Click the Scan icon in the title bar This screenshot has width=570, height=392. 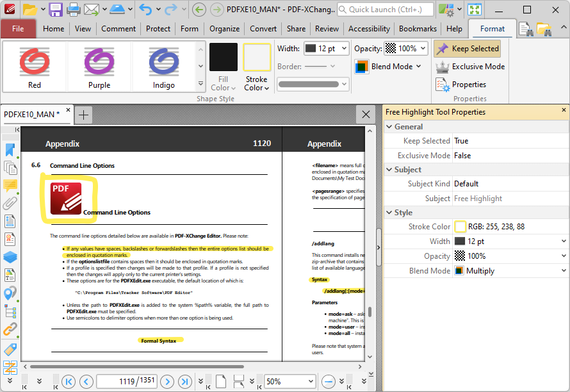(117, 10)
